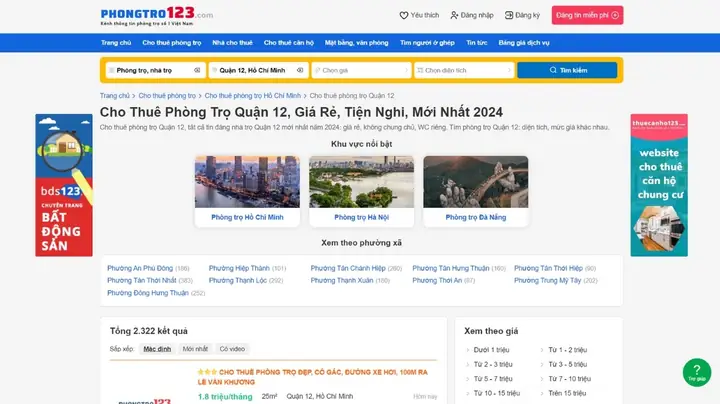Open the Trang chủ menu item

(x=116, y=43)
